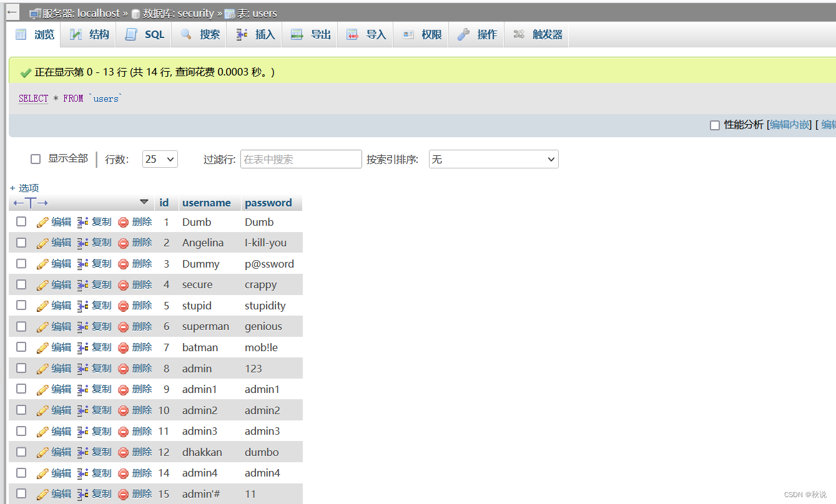The image size is (836, 504).
Task: Click the red delete icon for Dummy row
Action: (x=124, y=264)
